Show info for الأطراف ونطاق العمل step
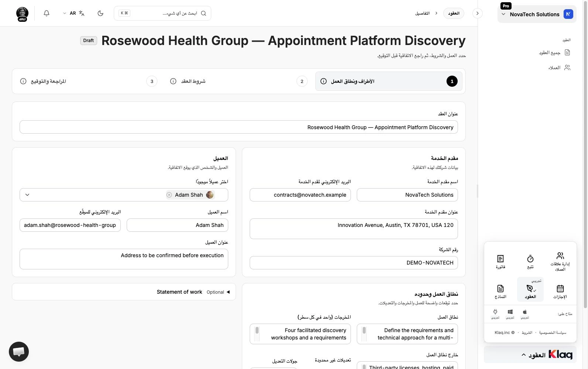This screenshot has height=369, width=588. click(x=324, y=81)
